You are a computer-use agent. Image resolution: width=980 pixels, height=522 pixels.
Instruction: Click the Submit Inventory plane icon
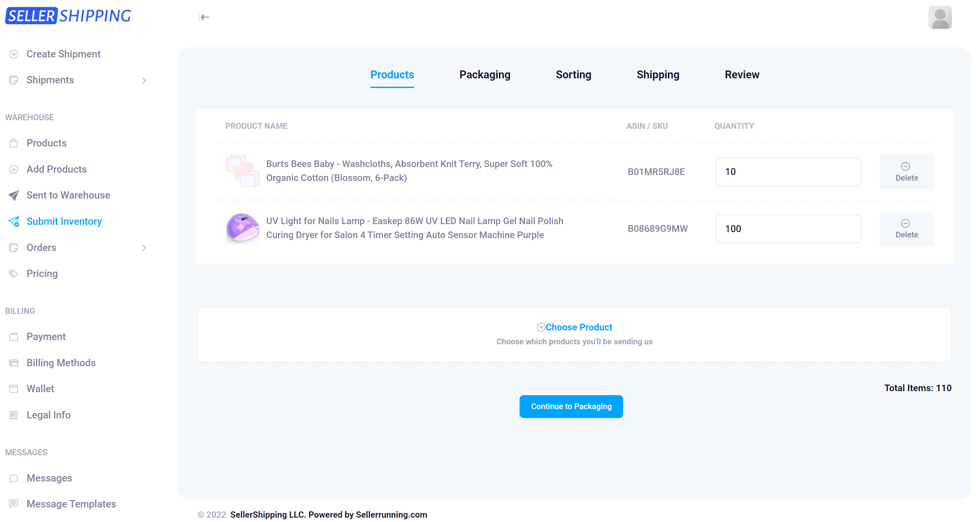pos(14,221)
